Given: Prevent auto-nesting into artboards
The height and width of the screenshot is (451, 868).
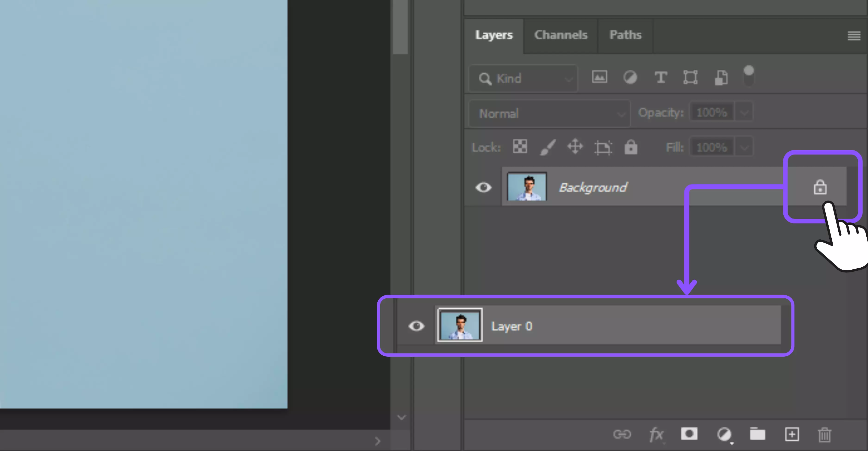Looking at the screenshot, I should click(603, 147).
